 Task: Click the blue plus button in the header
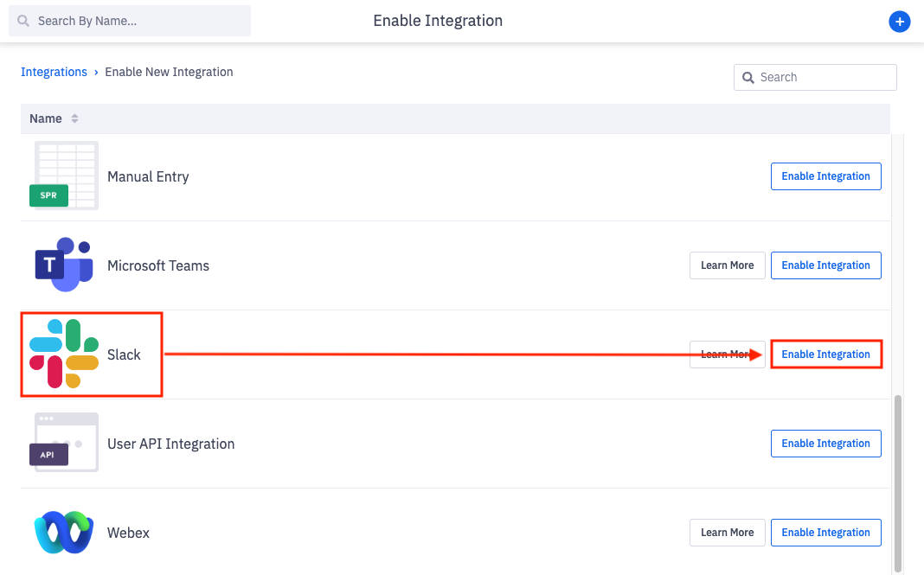900,22
